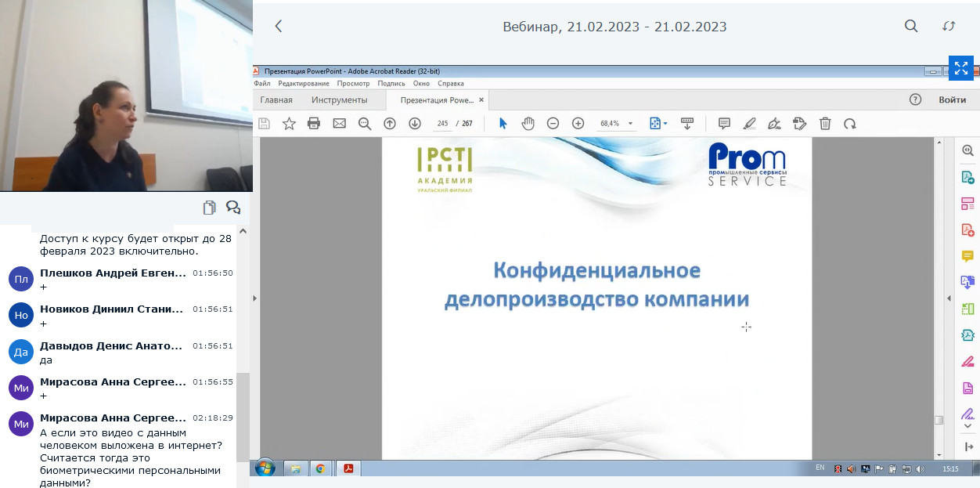Select the Hand pan tool

point(528,124)
